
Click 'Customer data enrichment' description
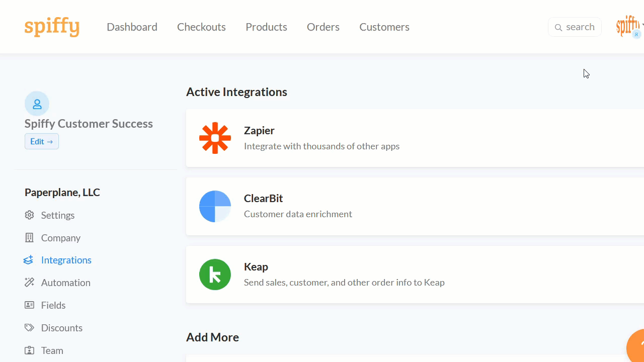coord(298,214)
